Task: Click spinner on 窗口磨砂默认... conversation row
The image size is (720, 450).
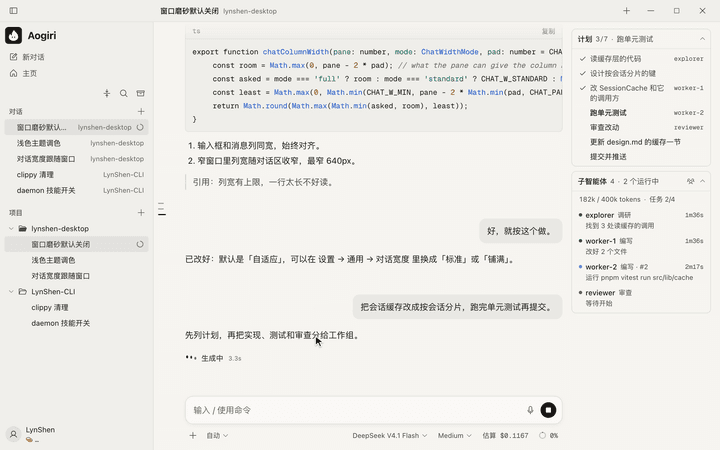Action: coord(140,127)
